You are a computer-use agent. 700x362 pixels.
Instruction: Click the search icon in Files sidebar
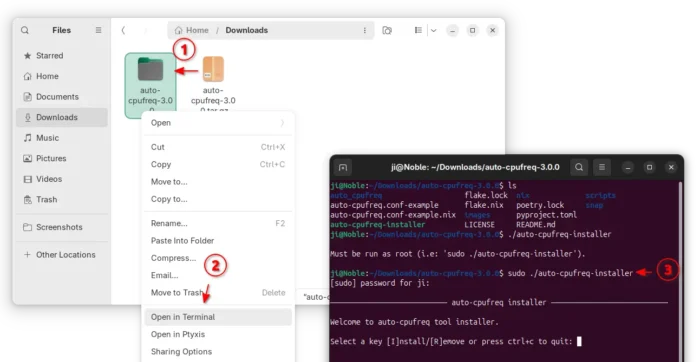(25, 30)
